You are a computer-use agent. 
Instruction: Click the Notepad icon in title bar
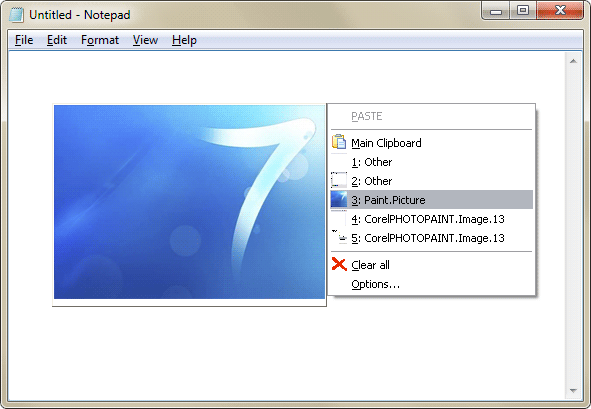pos(16,15)
